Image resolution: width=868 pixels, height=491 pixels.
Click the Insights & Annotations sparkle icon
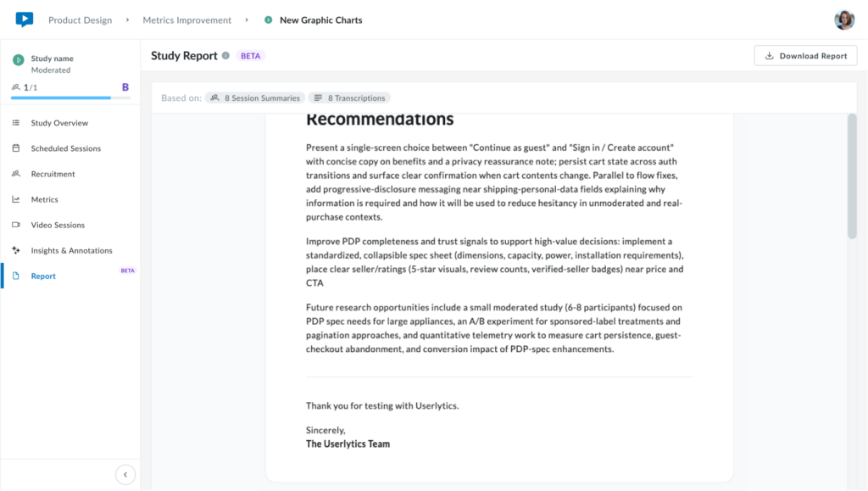[x=16, y=250]
